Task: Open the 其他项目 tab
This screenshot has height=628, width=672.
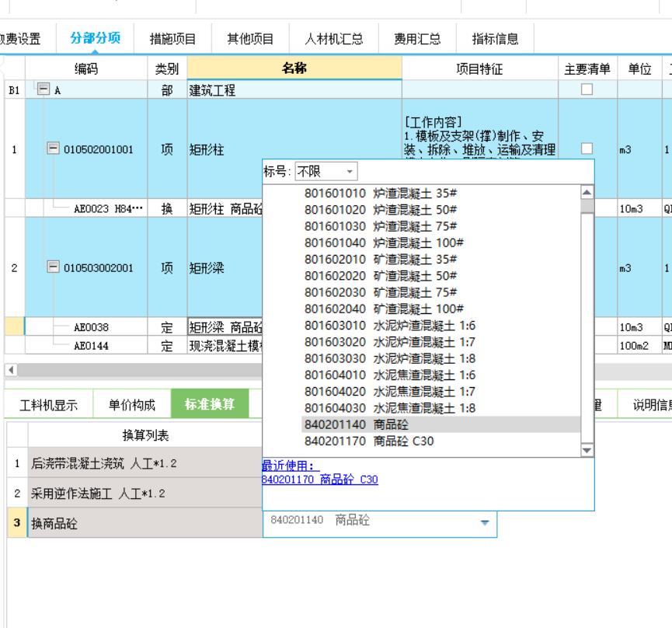Action: pos(250,39)
